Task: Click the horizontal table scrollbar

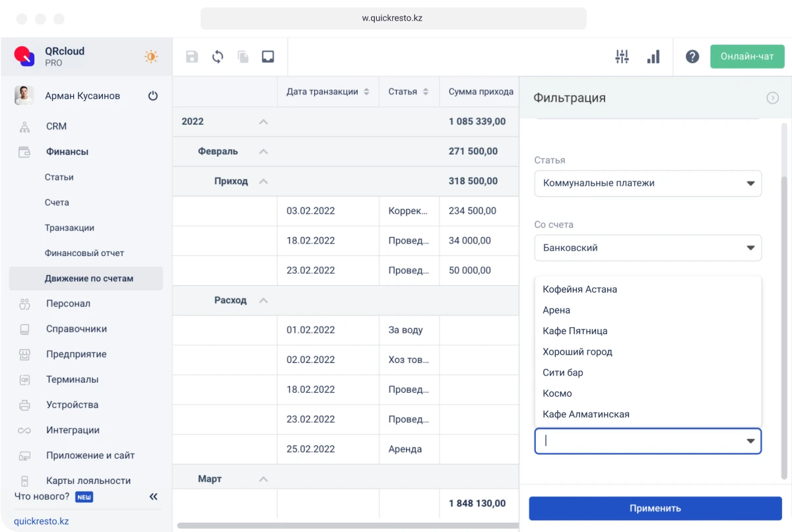Action: 343,526
